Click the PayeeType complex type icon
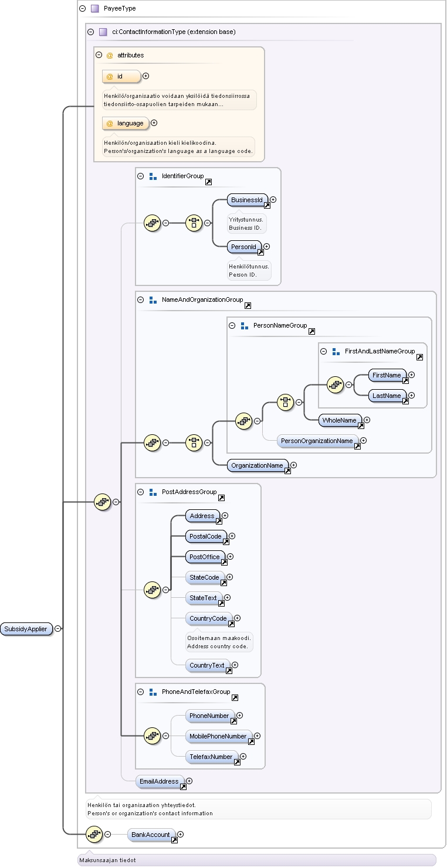 94,9
